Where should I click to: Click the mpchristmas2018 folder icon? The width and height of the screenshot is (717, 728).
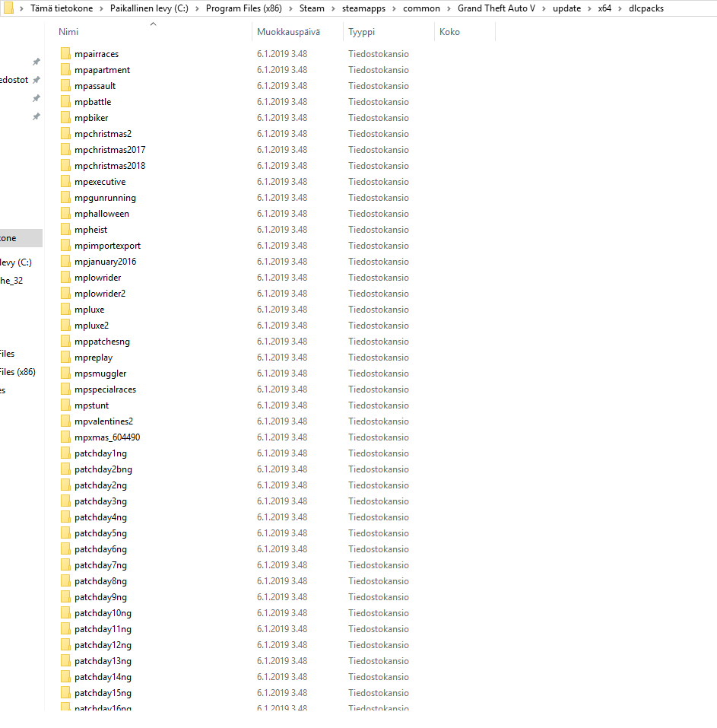point(65,165)
